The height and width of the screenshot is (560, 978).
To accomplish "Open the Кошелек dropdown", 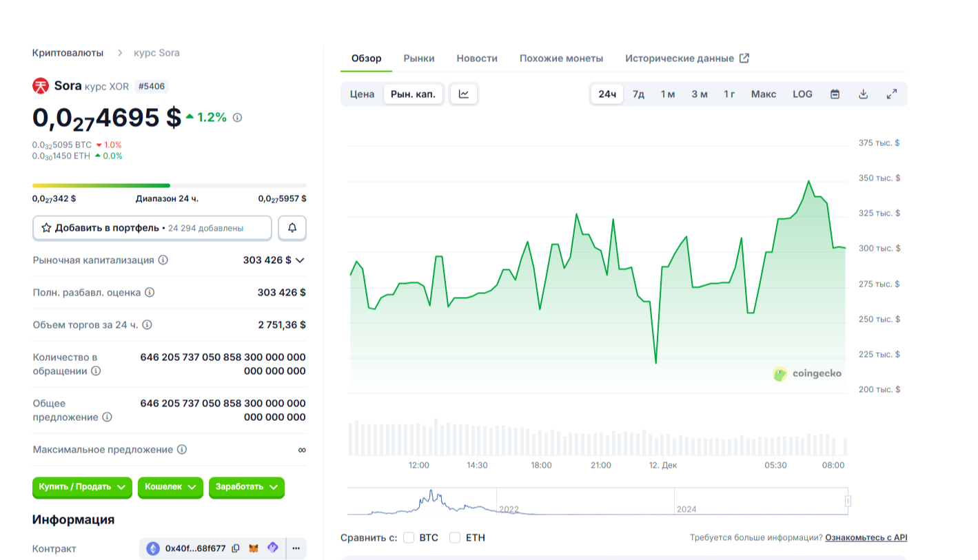I will pyautogui.click(x=170, y=487).
